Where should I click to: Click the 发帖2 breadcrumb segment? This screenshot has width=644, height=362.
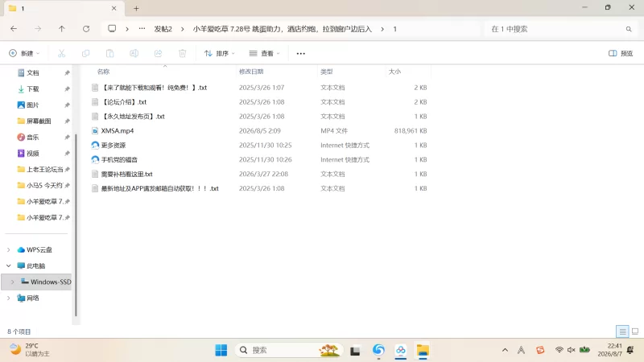tap(163, 29)
